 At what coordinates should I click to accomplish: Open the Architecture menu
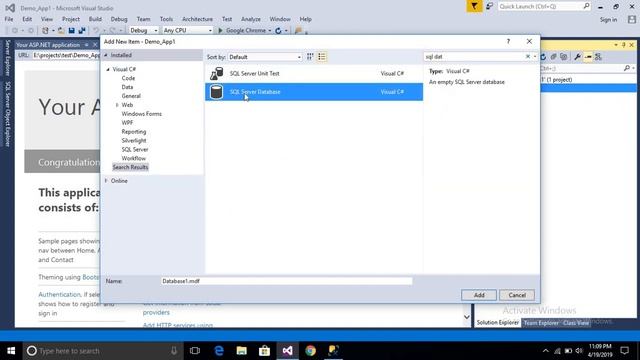[x=197, y=19]
